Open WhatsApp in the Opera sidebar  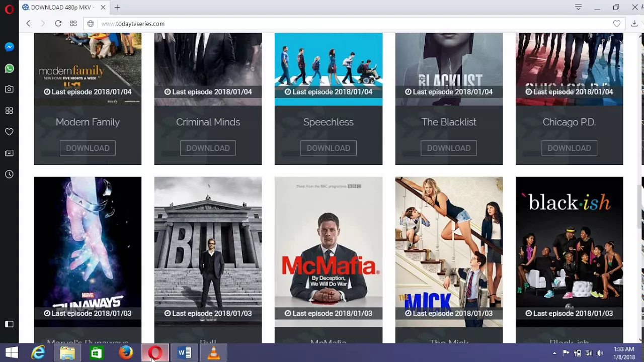click(9, 68)
